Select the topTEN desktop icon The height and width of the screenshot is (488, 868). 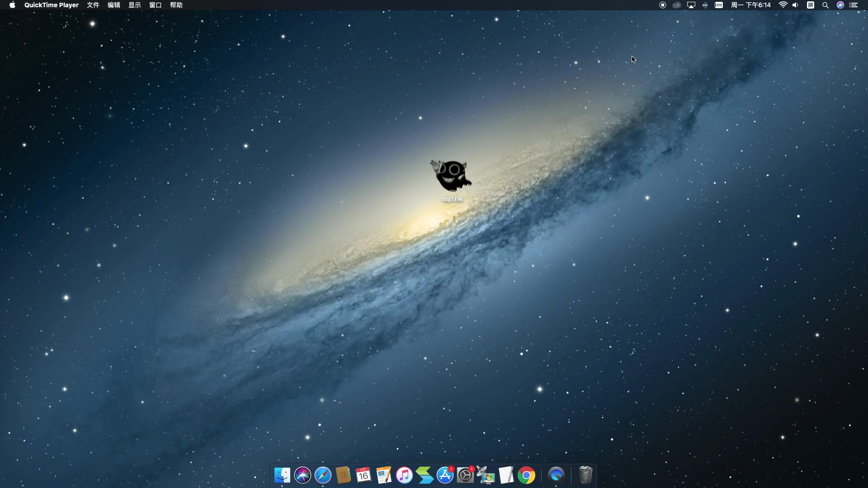[x=451, y=176]
